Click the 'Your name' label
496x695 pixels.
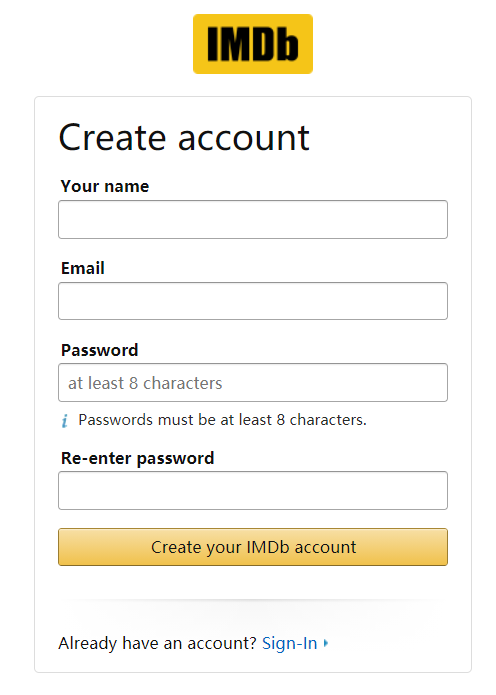(x=105, y=186)
